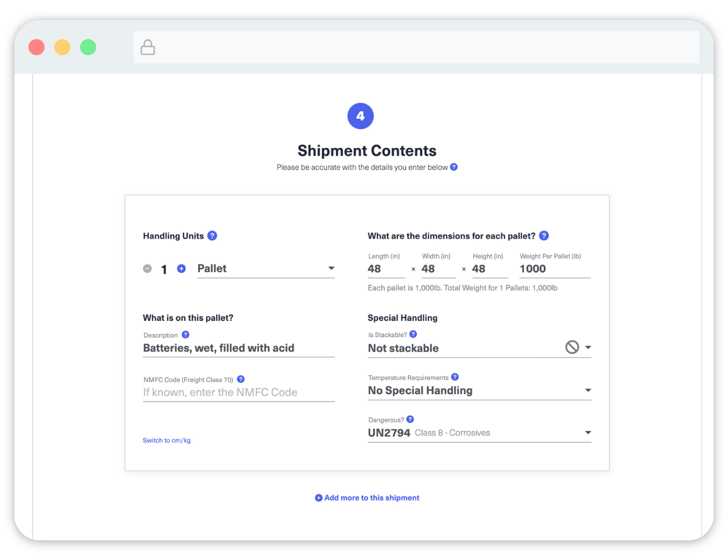Click the Dangerous help question mark
The height and width of the screenshot is (560, 728).
410,419
